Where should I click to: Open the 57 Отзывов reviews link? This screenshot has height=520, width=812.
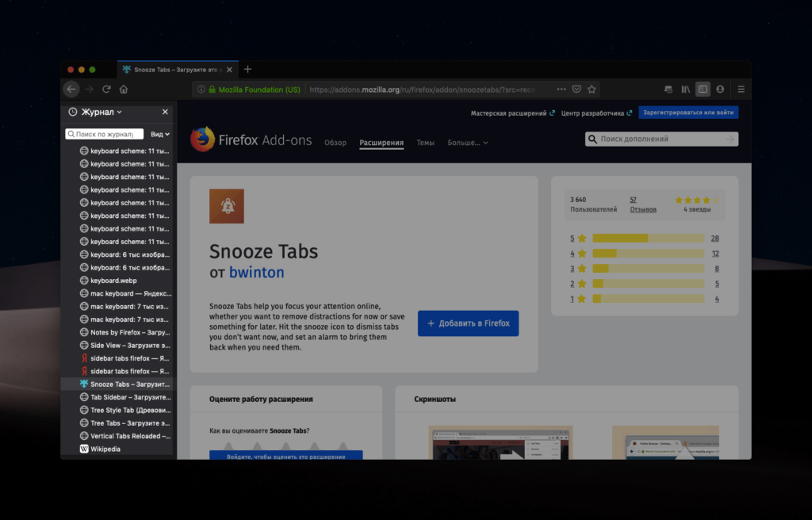[x=642, y=205]
